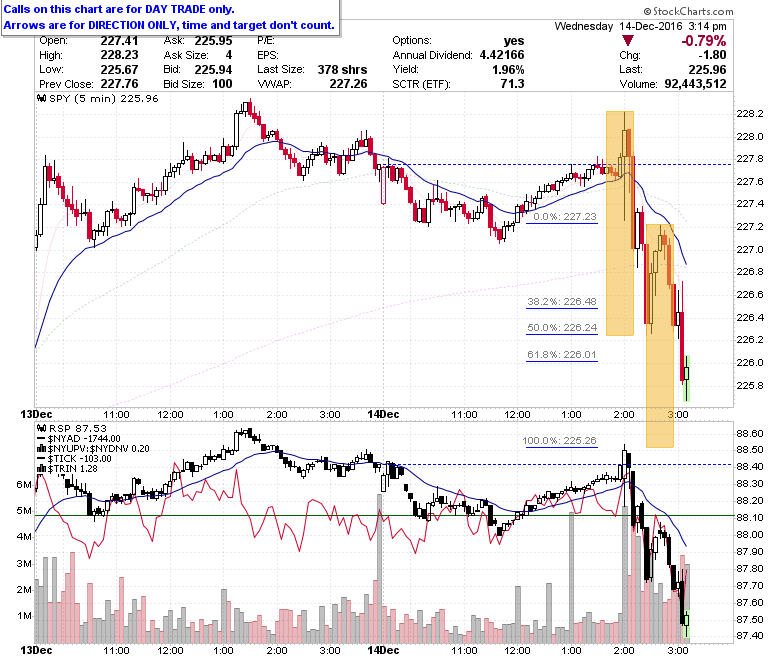Click the candlestick icon beside SPY title
The height and width of the screenshot is (659, 780).
point(42,98)
